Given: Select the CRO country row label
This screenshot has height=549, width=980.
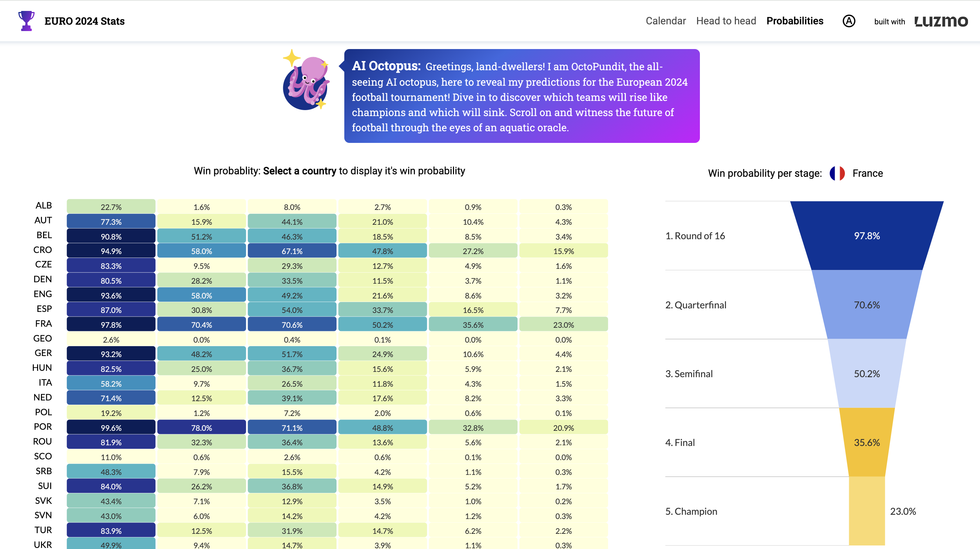Looking at the screenshot, I should click(x=42, y=250).
